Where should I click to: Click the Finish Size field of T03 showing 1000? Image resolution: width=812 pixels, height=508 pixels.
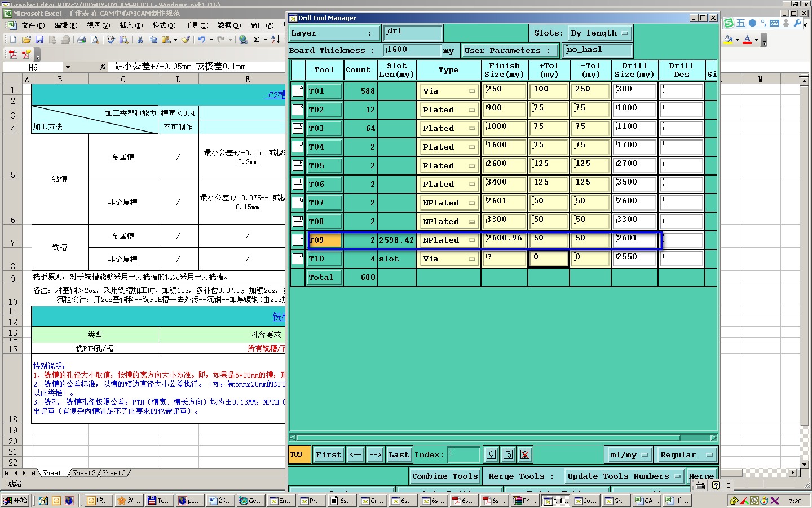(504, 128)
